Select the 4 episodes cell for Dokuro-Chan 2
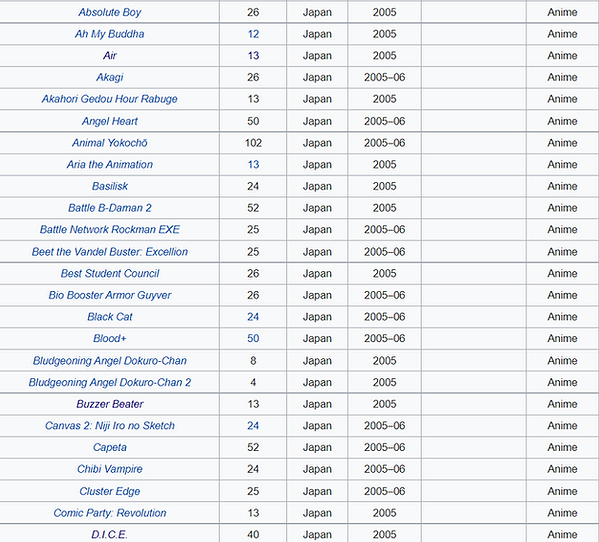The width and height of the screenshot is (599, 542). click(253, 382)
